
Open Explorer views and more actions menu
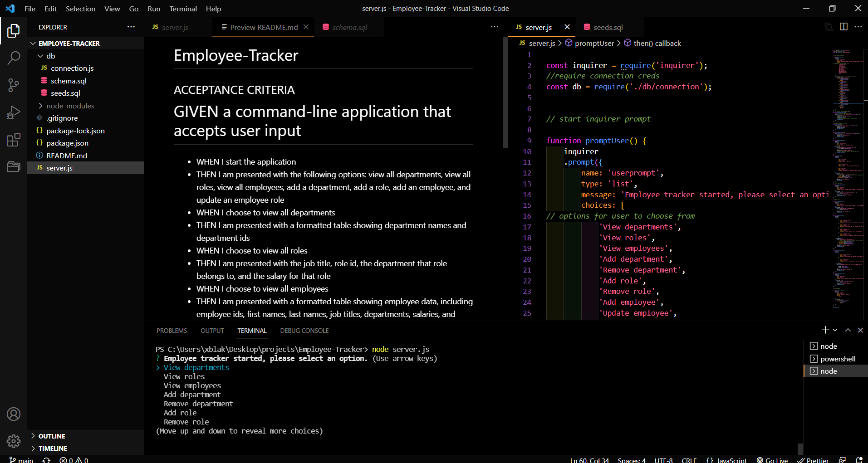[131, 27]
